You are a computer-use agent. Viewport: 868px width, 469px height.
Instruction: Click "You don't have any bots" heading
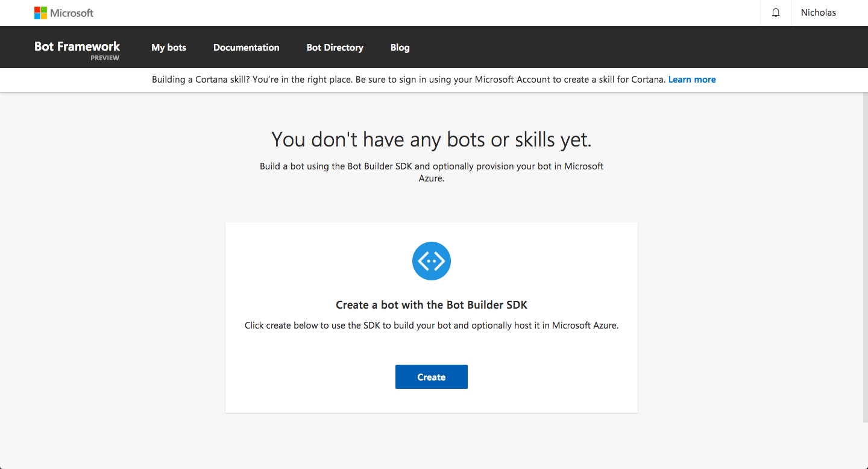pyautogui.click(x=432, y=139)
